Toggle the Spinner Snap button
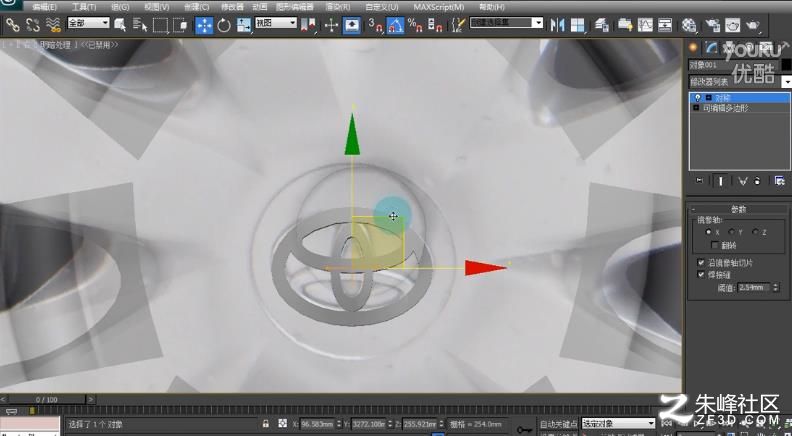 (435, 25)
